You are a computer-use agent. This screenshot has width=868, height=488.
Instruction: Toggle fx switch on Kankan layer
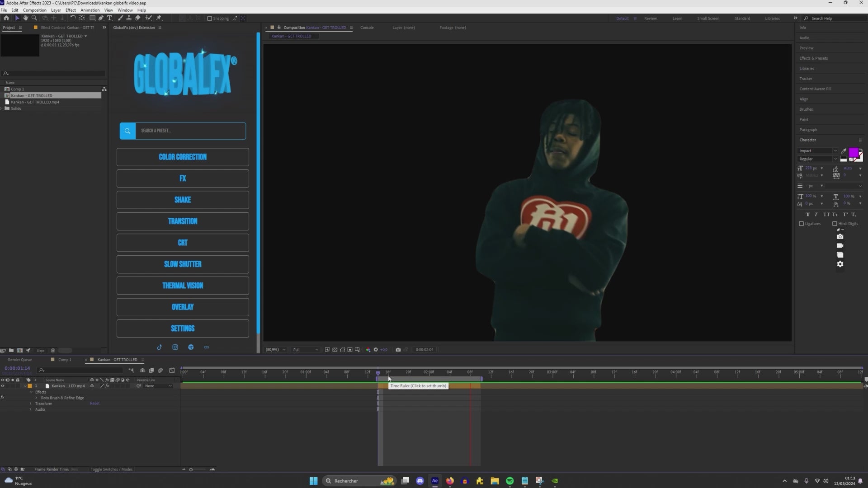[107, 386]
